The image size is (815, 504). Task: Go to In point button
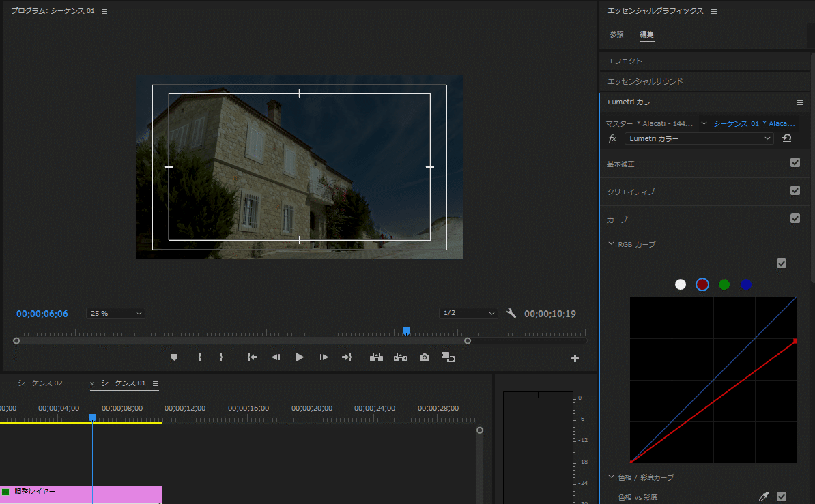pos(252,357)
